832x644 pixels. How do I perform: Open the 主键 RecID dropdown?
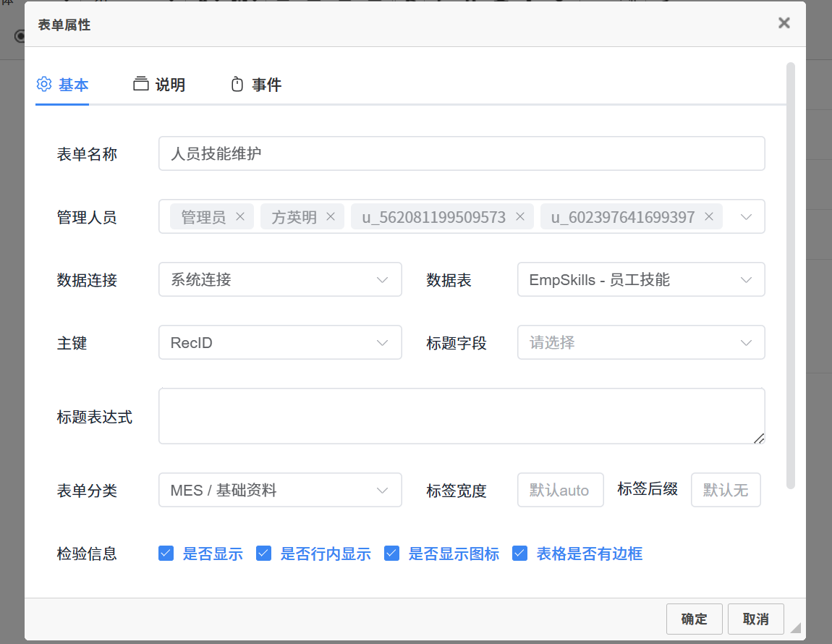(280, 343)
